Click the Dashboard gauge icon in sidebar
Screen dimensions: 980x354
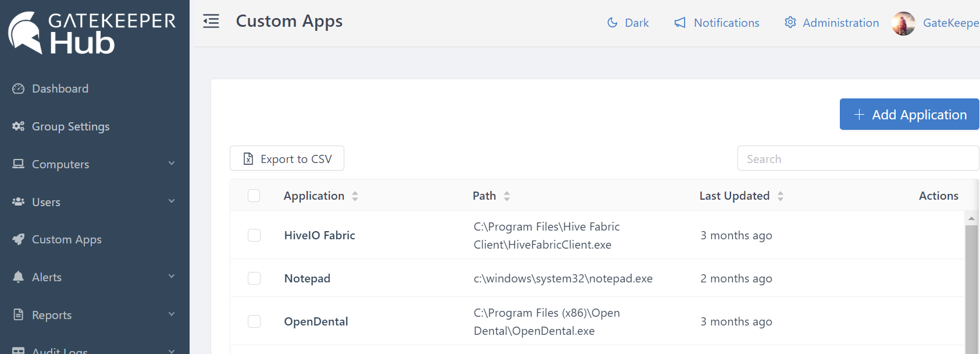tap(19, 88)
